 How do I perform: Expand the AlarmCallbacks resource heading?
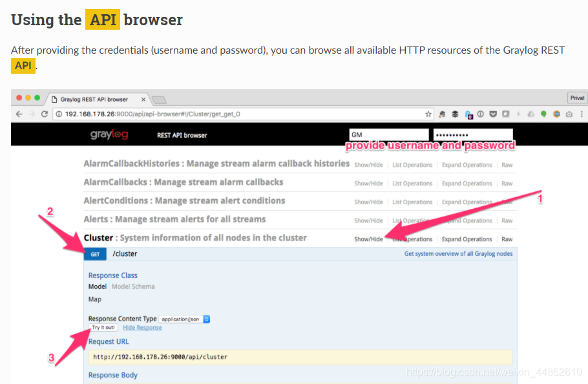coord(184,182)
